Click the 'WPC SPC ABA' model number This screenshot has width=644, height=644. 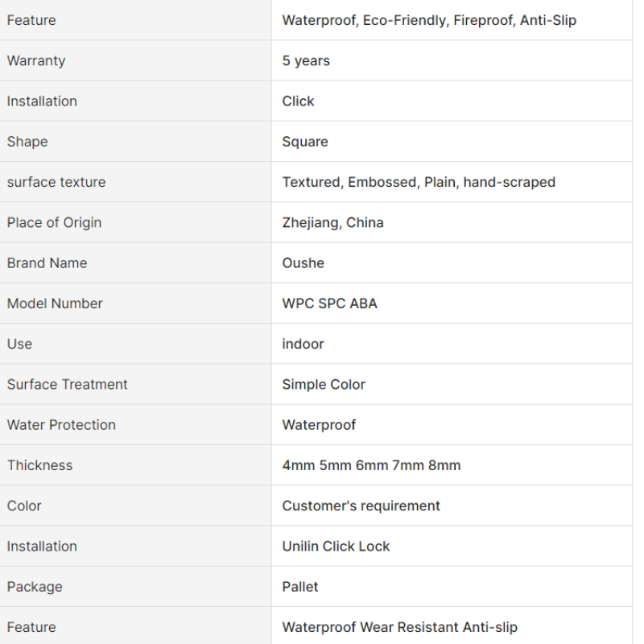click(x=329, y=303)
